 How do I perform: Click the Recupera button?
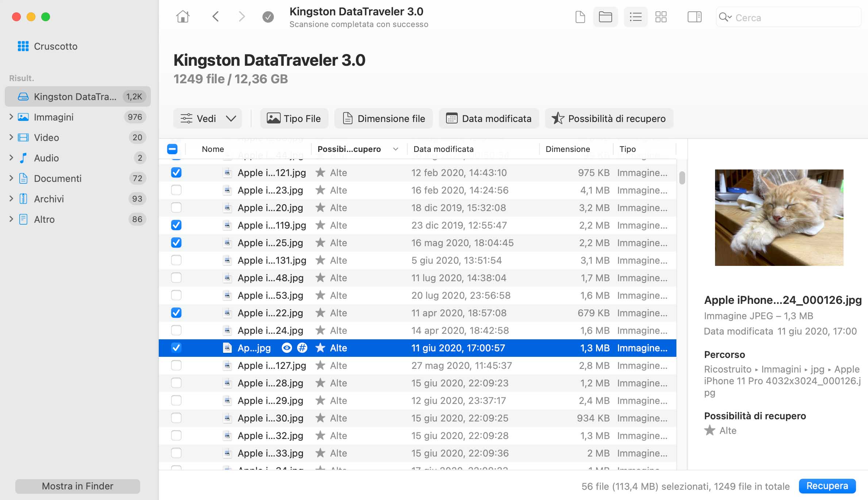coord(827,486)
